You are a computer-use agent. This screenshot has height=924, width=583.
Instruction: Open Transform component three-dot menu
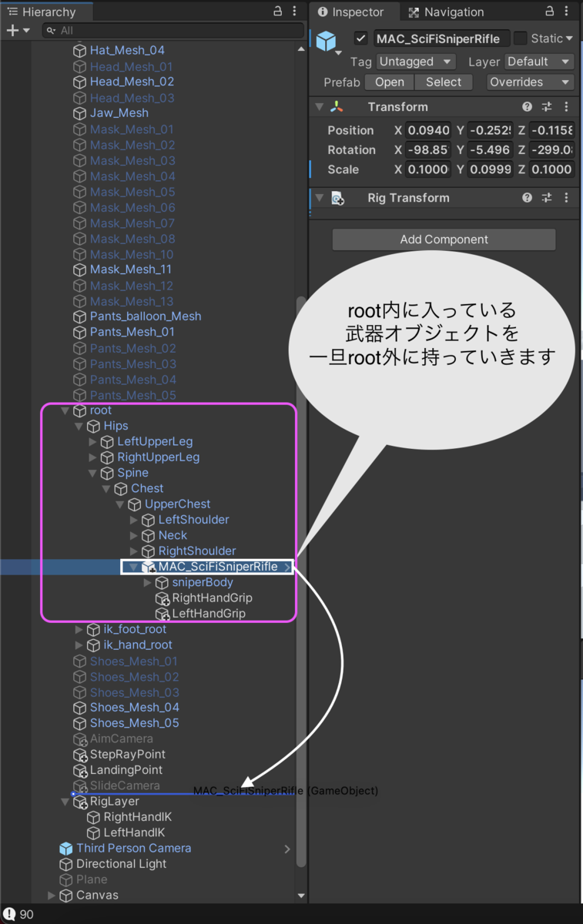[566, 107]
